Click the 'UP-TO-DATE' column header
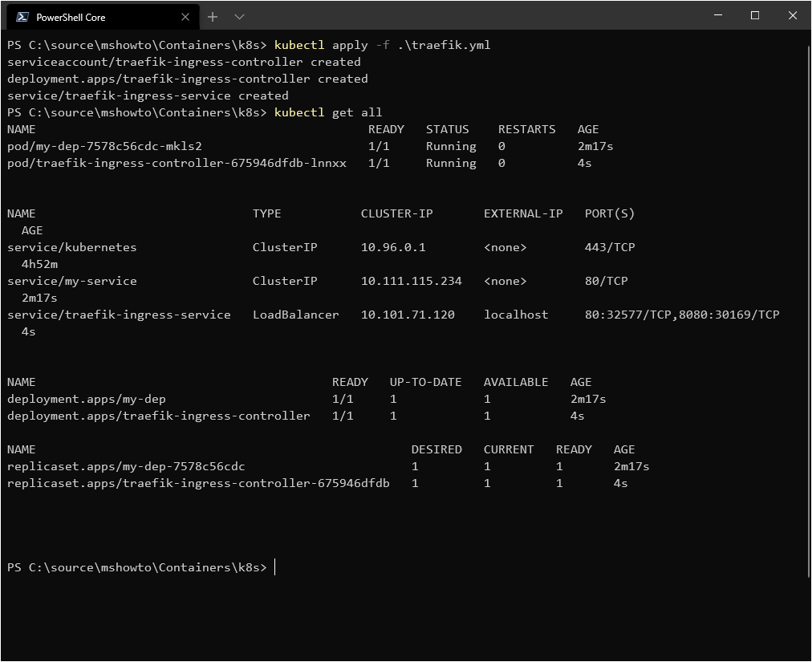 (426, 382)
